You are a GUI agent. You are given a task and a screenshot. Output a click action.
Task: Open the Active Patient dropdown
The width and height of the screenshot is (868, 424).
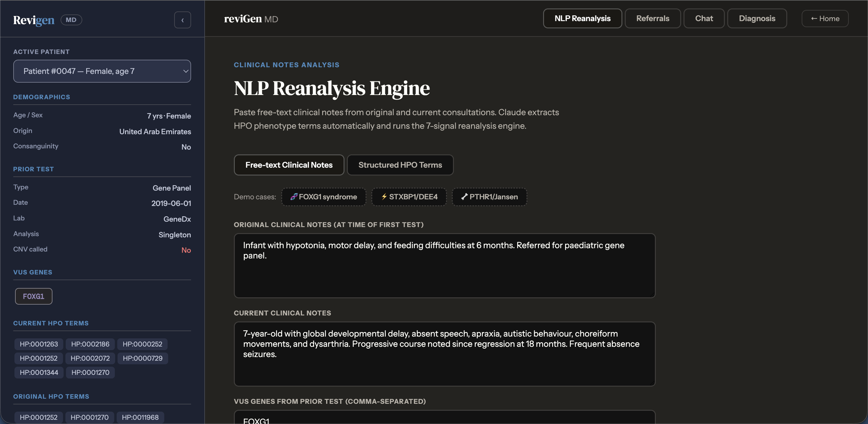(102, 71)
